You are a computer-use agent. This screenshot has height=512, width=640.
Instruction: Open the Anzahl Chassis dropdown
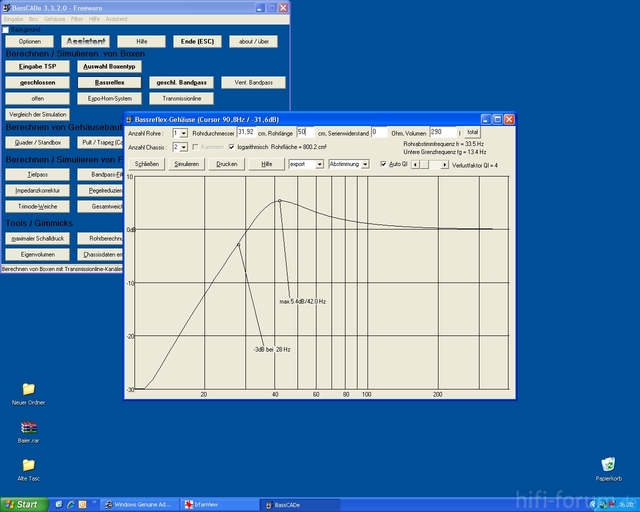point(183,147)
